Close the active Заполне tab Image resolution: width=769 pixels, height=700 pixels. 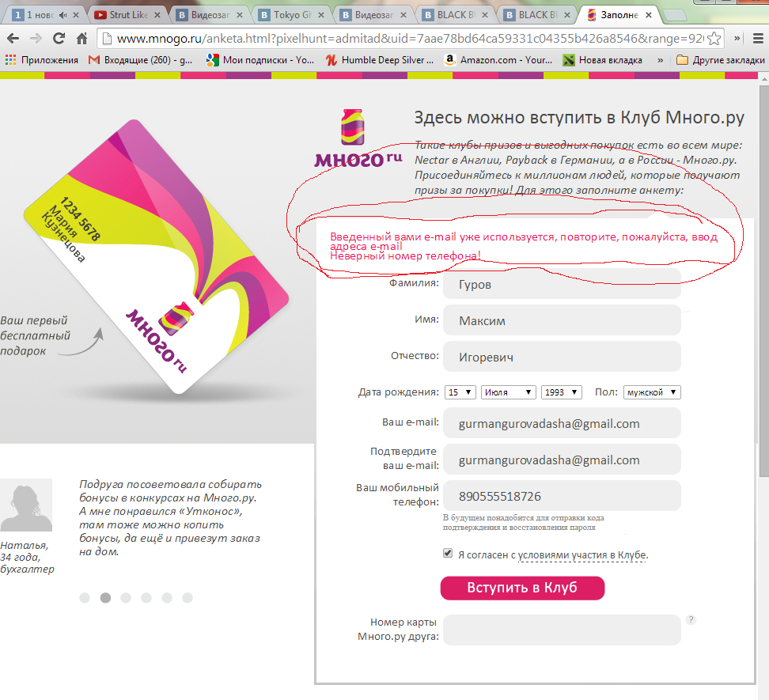649,15
